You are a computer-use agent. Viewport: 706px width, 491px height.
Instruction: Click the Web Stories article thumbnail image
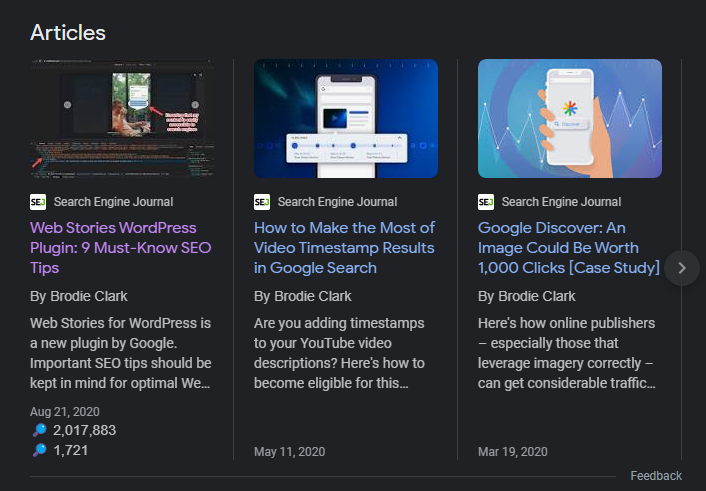(x=122, y=118)
